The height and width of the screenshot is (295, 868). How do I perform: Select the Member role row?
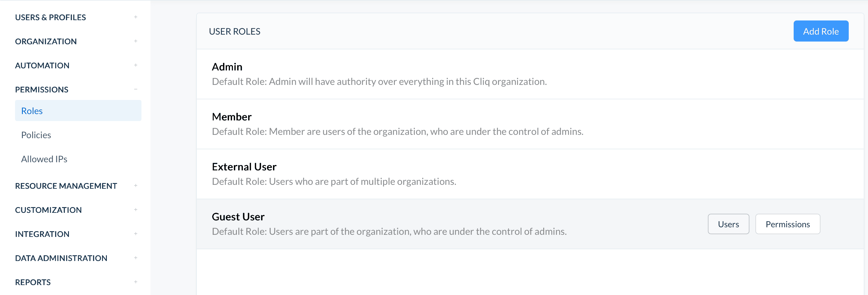click(530, 124)
